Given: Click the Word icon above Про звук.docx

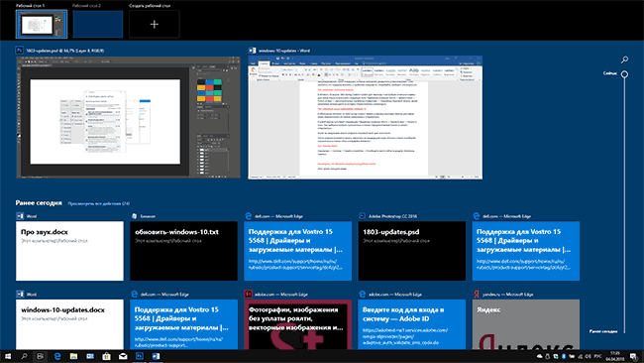Looking at the screenshot, I should click(x=20, y=216).
